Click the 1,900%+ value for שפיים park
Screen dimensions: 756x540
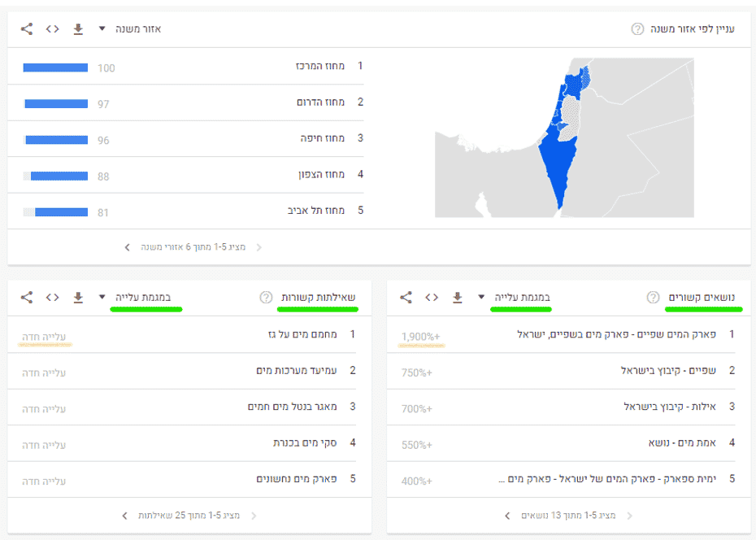pyautogui.click(x=421, y=337)
